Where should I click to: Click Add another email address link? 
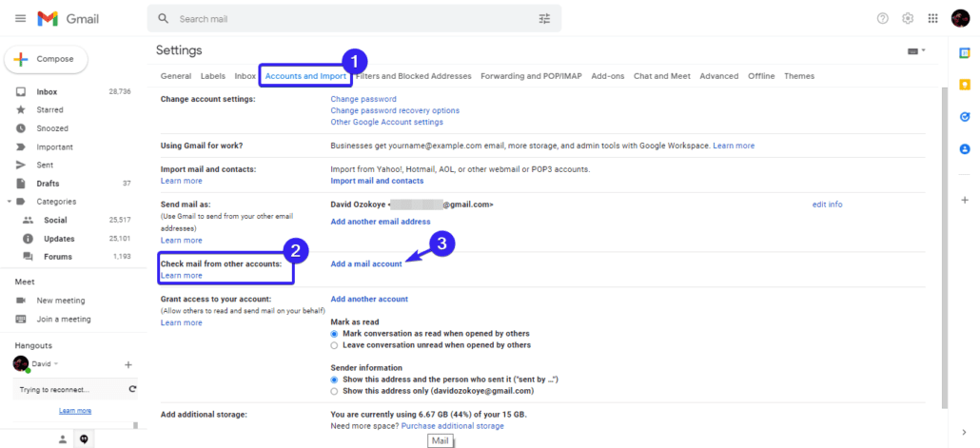(x=380, y=222)
